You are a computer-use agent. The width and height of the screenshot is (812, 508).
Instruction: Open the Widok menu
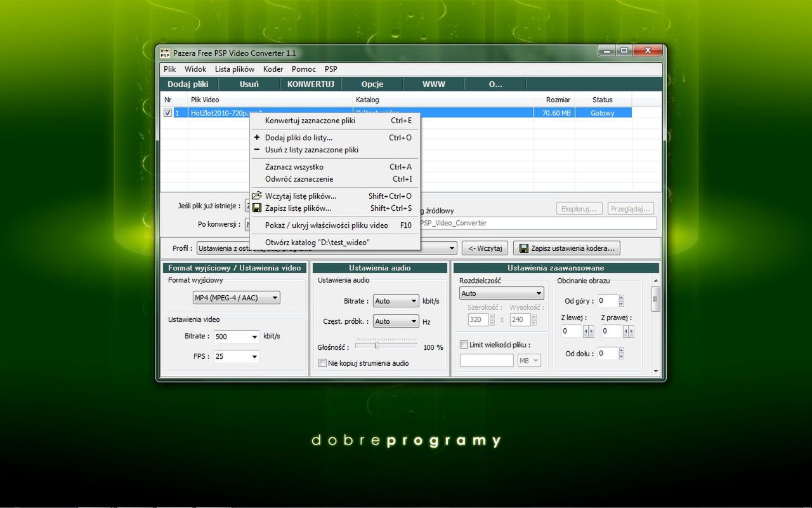pyautogui.click(x=195, y=69)
